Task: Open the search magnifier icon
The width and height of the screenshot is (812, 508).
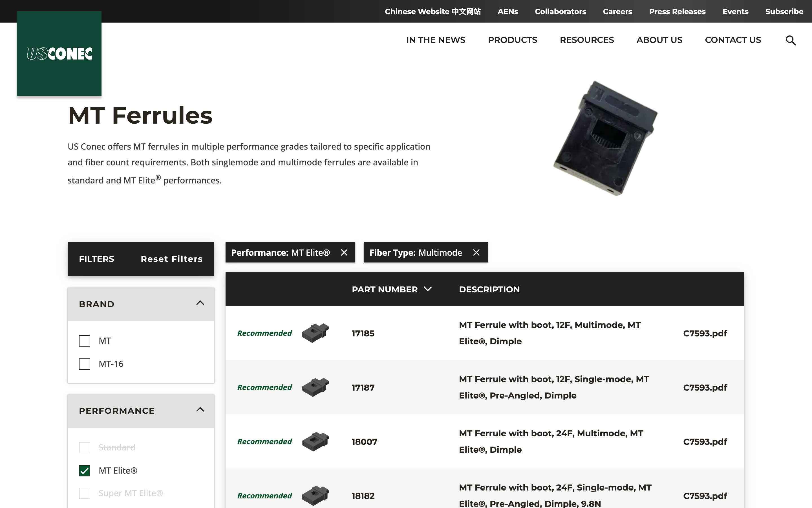Action: click(x=791, y=40)
